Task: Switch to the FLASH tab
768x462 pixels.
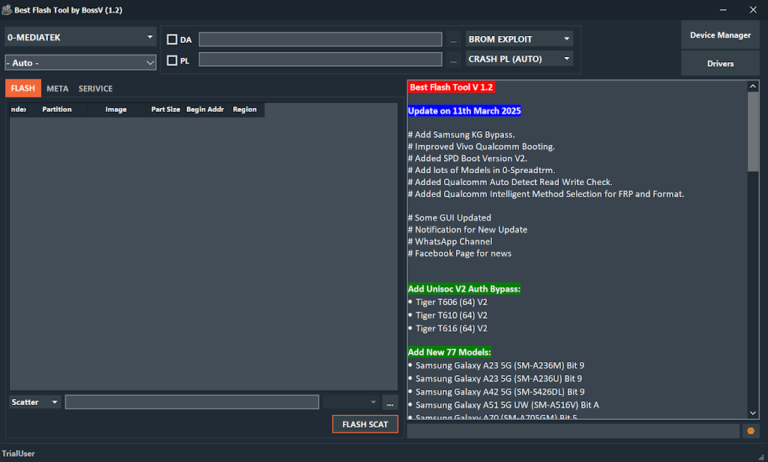Action: (x=23, y=88)
